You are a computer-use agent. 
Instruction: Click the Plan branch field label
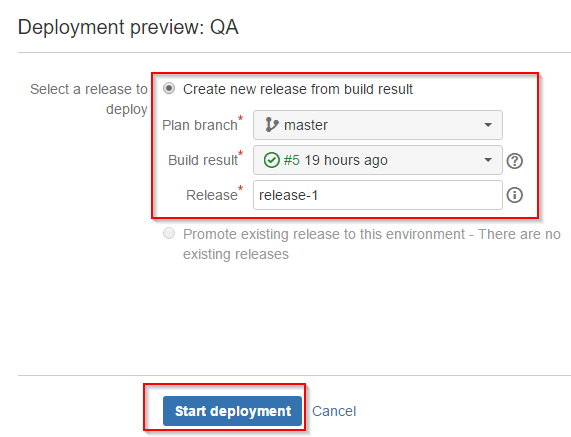click(200, 125)
